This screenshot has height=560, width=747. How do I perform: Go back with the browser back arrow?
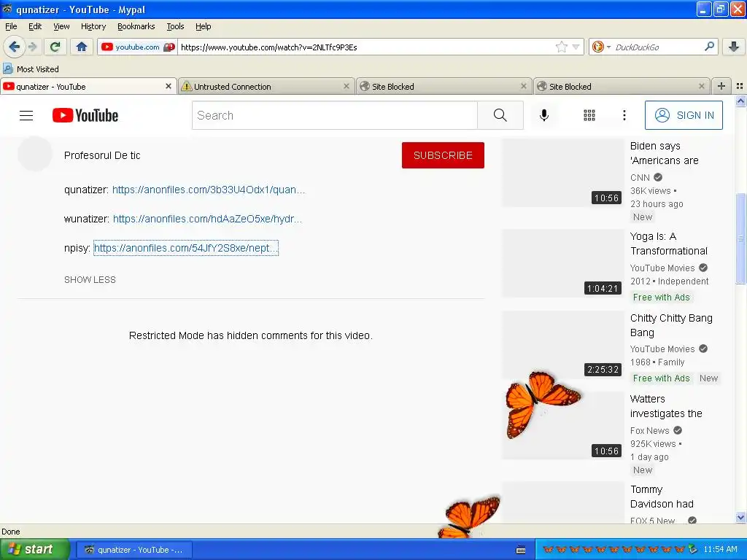click(14, 47)
